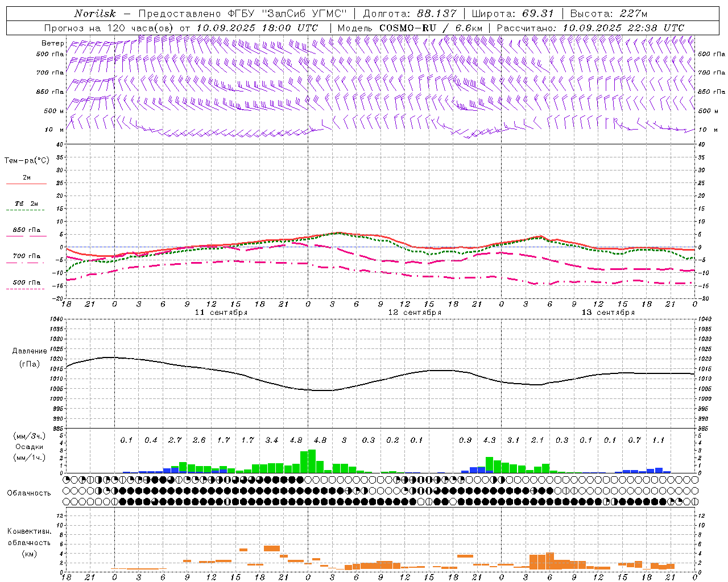Click the 'Облачность' cloud cover label

pyautogui.click(x=29, y=493)
